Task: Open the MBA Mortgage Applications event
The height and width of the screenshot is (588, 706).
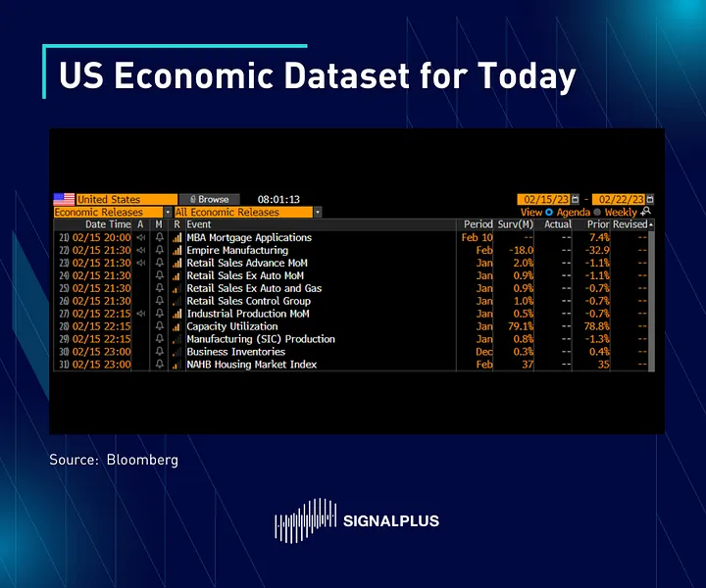Action: pos(249,237)
